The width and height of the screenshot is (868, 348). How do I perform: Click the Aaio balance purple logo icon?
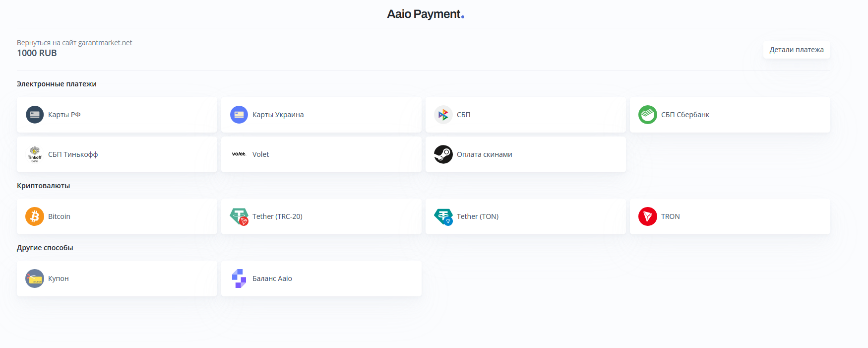coord(239,278)
